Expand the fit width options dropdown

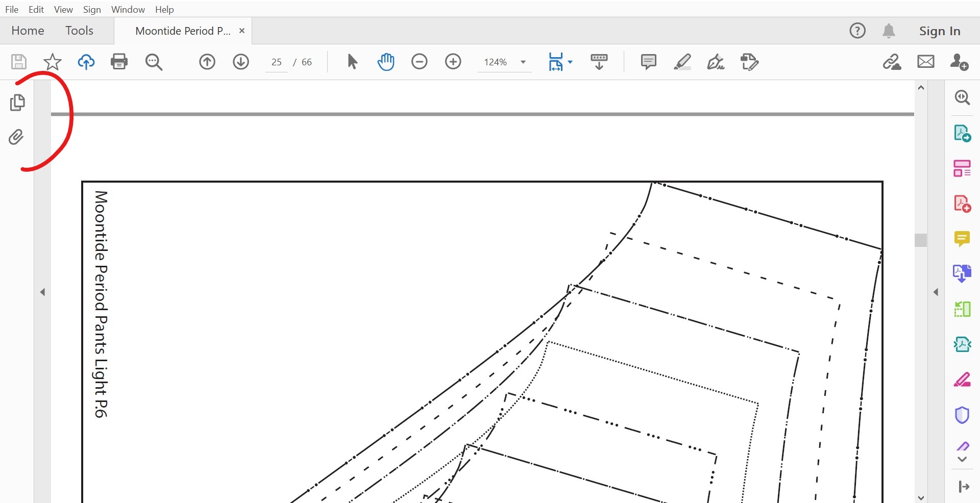click(570, 62)
